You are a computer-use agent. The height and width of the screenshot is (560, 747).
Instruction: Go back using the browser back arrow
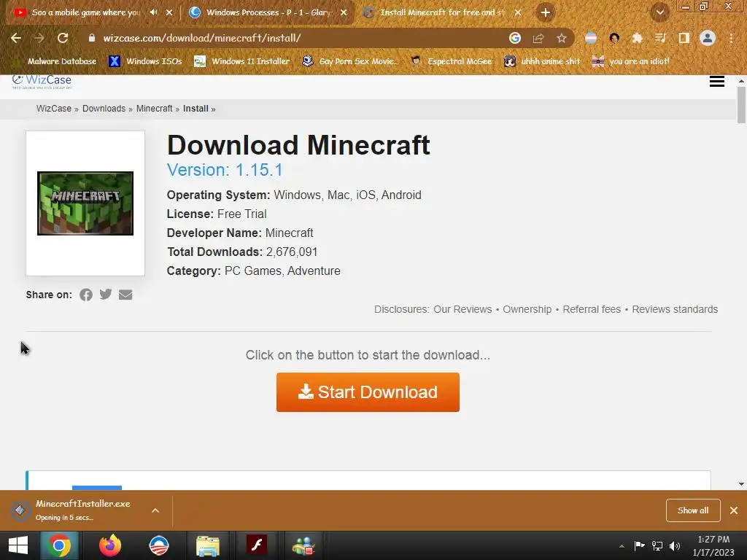16,38
